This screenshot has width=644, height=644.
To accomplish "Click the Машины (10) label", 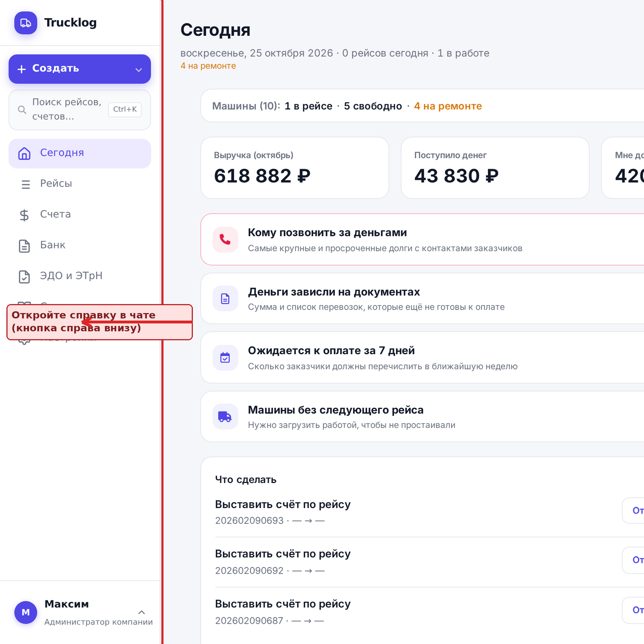I will [246, 106].
